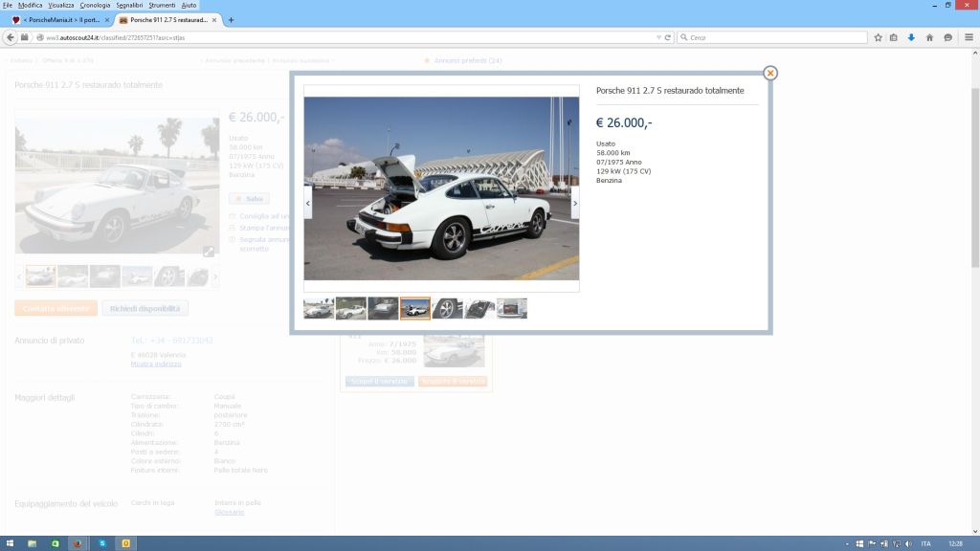Image resolution: width=980 pixels, height=551 pixels.
Task: Open the Segnalibri menu
Action: pos(129,5)
